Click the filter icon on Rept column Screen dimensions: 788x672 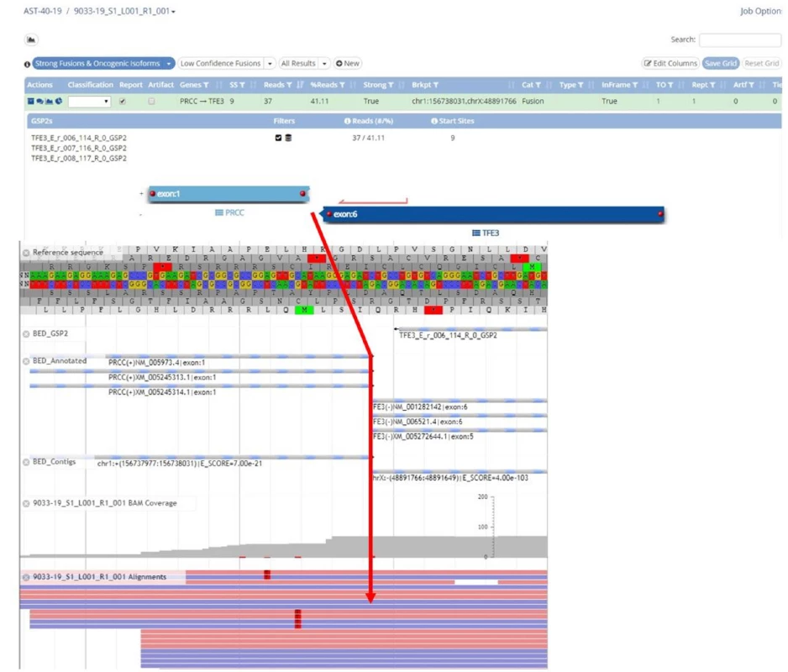tap(712, 85)
